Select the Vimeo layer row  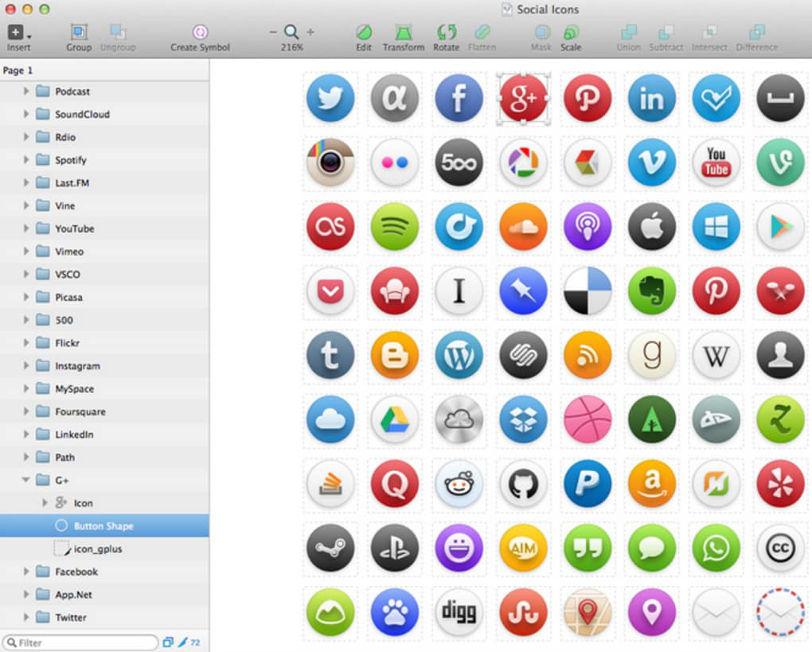(104, 252)
